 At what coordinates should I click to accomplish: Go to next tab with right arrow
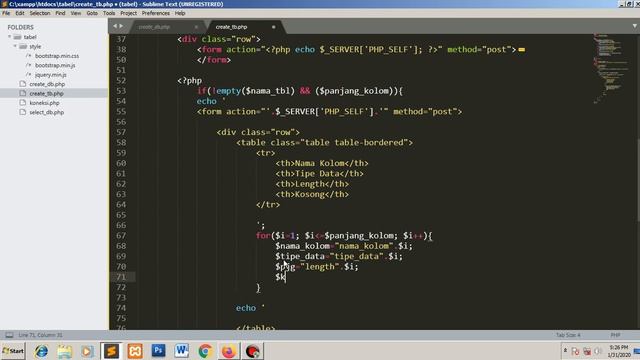[121, 26]
